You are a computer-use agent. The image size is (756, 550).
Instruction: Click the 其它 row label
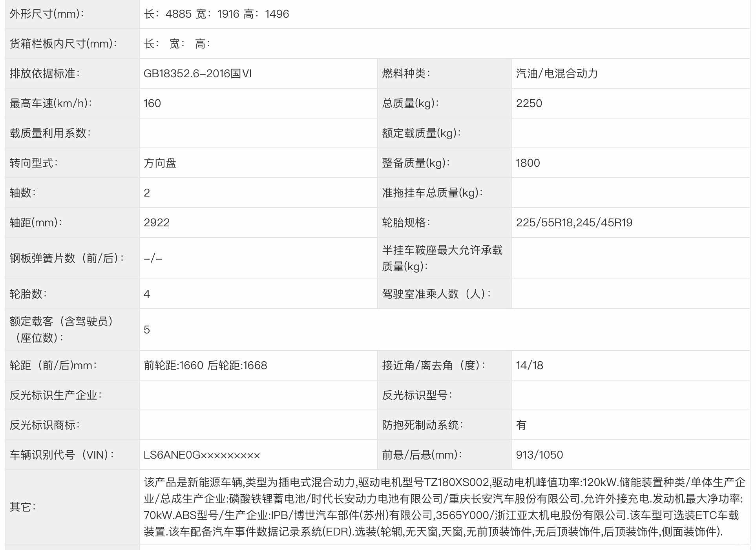click(23, 507)
